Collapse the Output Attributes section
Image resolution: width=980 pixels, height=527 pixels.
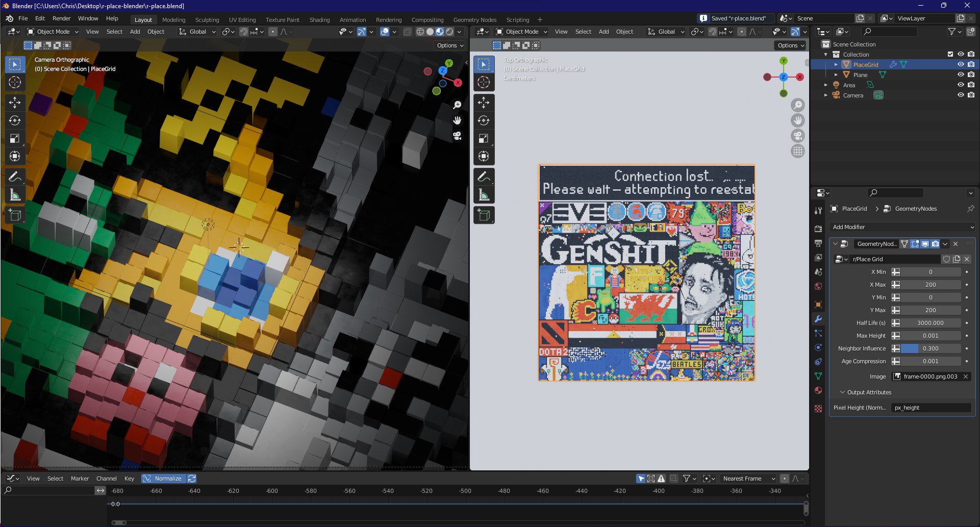pos(843,392)
